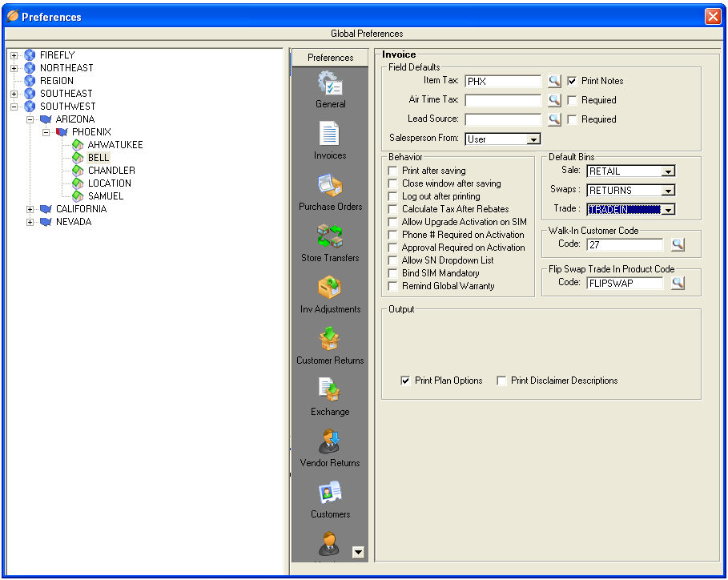Check Required for Lead Source
Viewport: 728px width, 580px height.
click(572, 120)
